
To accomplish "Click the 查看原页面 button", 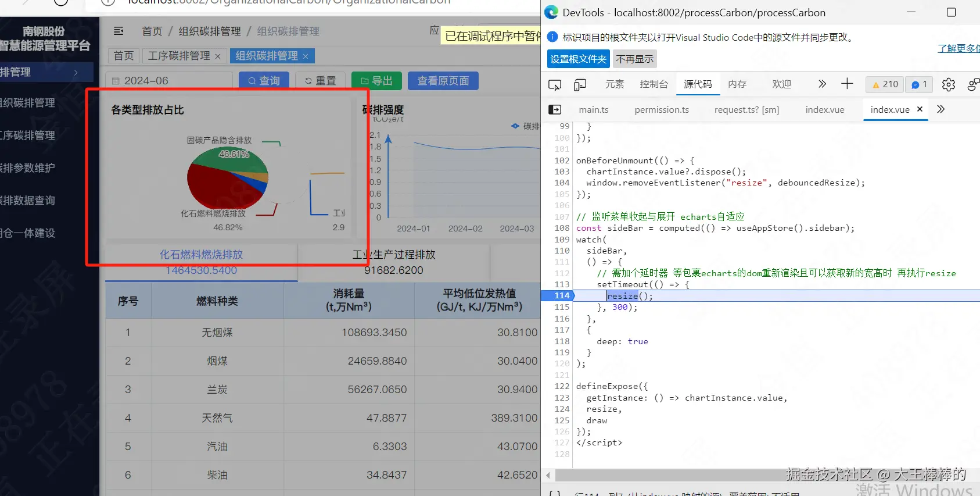I will [443, 81].
